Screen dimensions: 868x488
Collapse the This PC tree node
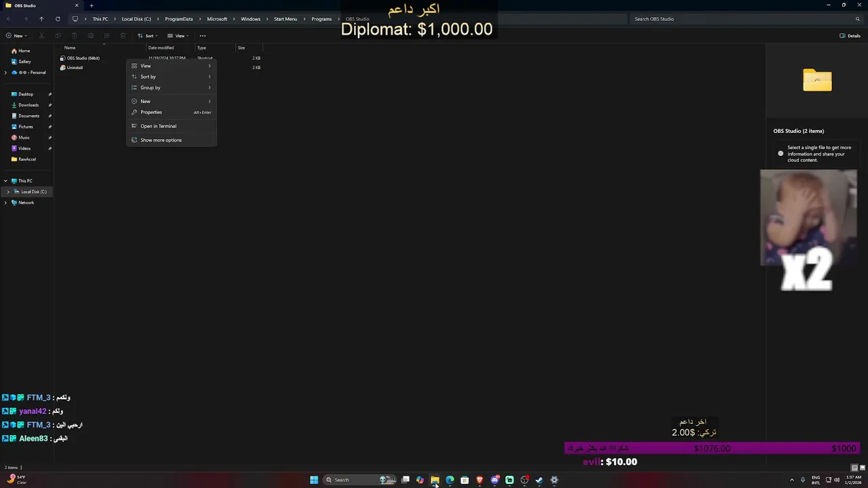click(5, 181)
